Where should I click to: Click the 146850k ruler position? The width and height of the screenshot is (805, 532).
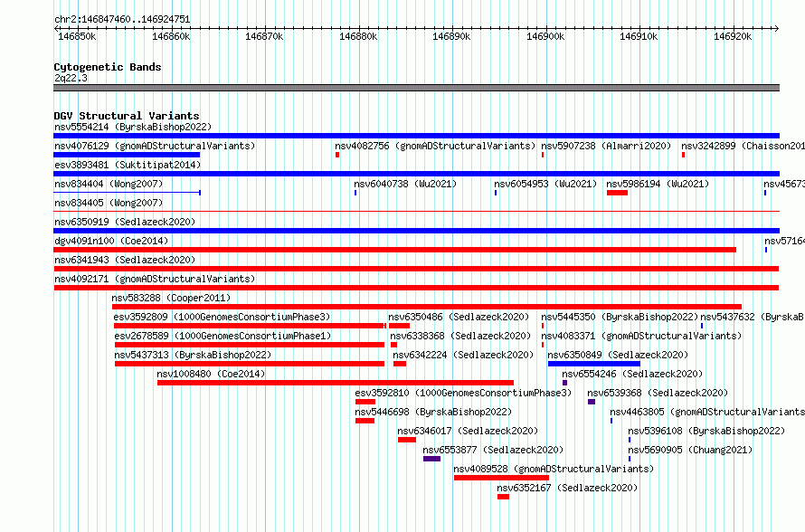pyautogui.click(x=77, y=36)
